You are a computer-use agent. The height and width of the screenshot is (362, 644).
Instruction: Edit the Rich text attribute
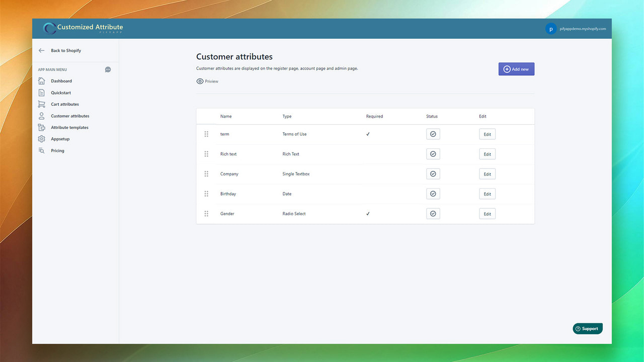tap(487, 154)
